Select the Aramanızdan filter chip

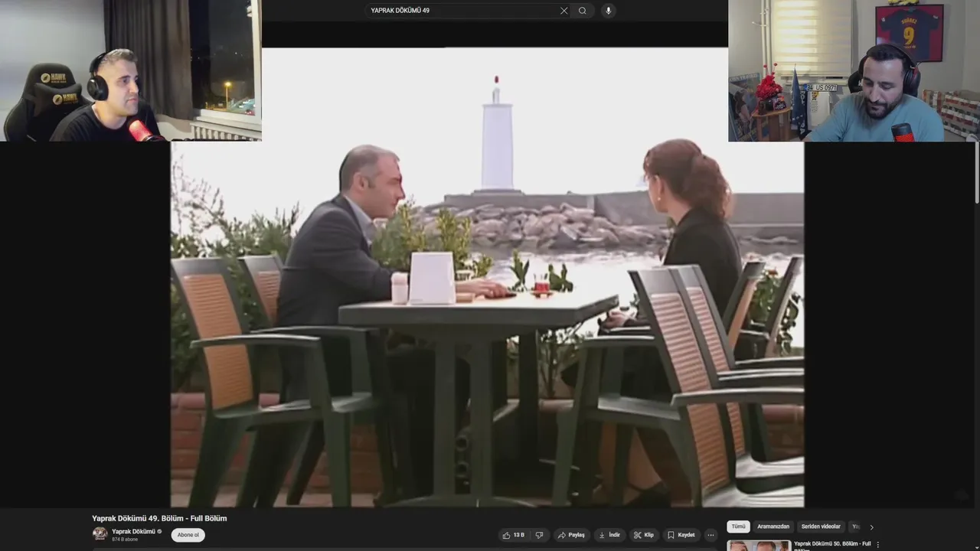pyautogui.click(x=773, y=527)
